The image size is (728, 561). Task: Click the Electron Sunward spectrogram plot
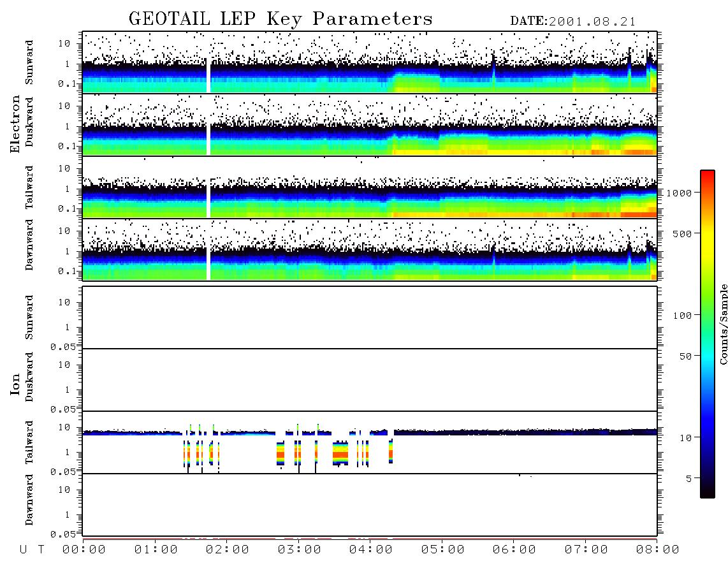point(370,62)
